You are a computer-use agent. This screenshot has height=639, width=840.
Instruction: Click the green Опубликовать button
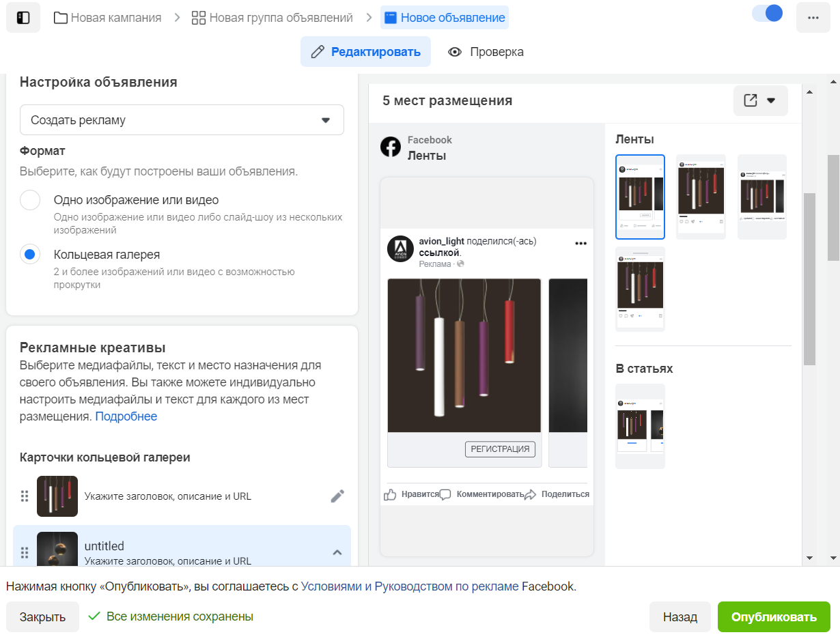pos(774,616)
